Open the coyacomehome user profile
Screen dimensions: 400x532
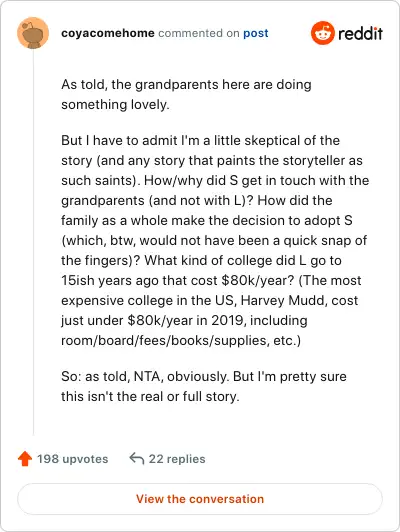pyautogui.click(x=108, y=33)
